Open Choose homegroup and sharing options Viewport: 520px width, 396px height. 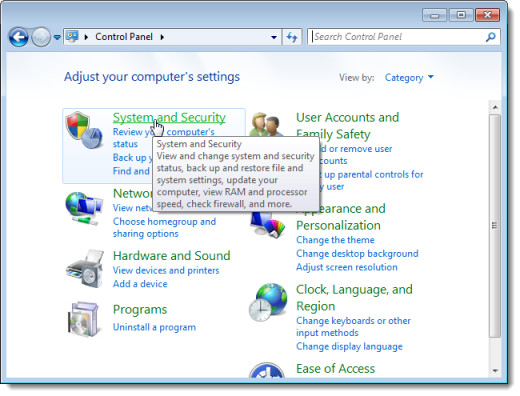pos(164,228)
